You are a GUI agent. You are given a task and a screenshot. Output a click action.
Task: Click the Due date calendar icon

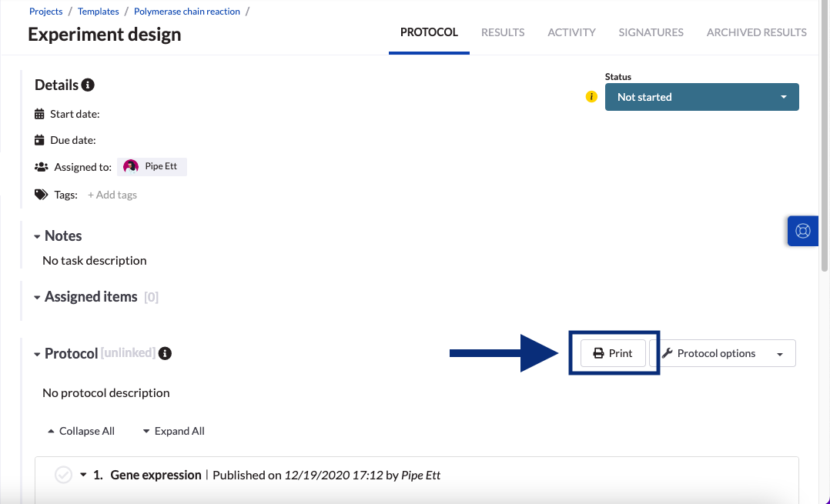pos(40,140)
